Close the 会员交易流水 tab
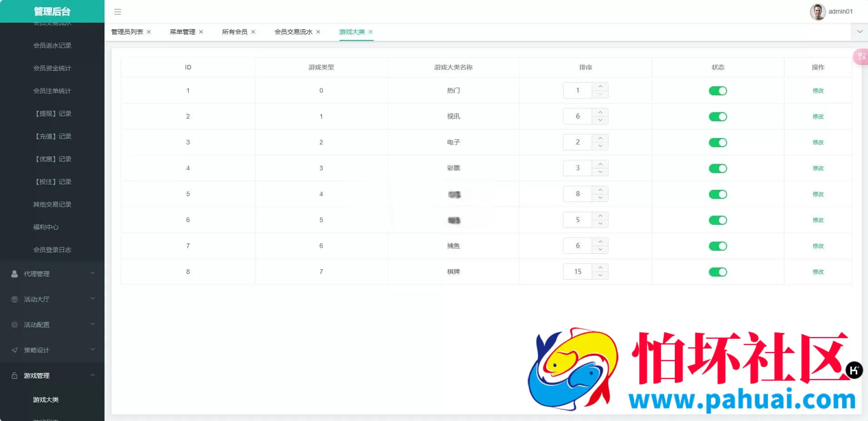 click(318, 32)
